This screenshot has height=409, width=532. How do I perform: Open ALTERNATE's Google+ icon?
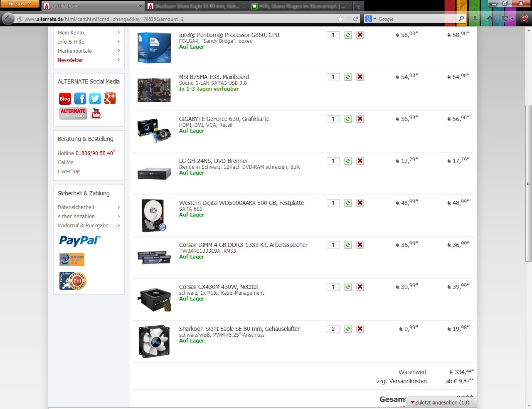[x=110, y=99]
